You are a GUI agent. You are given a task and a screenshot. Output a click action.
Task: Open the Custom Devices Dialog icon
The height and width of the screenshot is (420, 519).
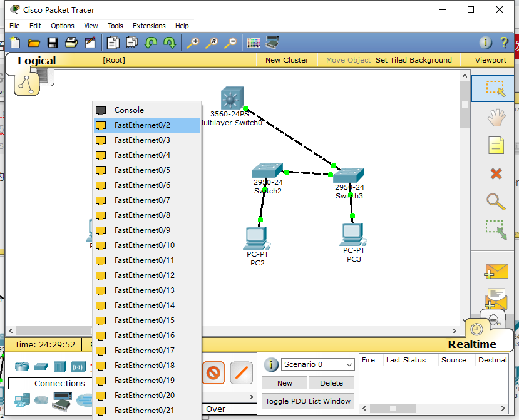(273, 43)
